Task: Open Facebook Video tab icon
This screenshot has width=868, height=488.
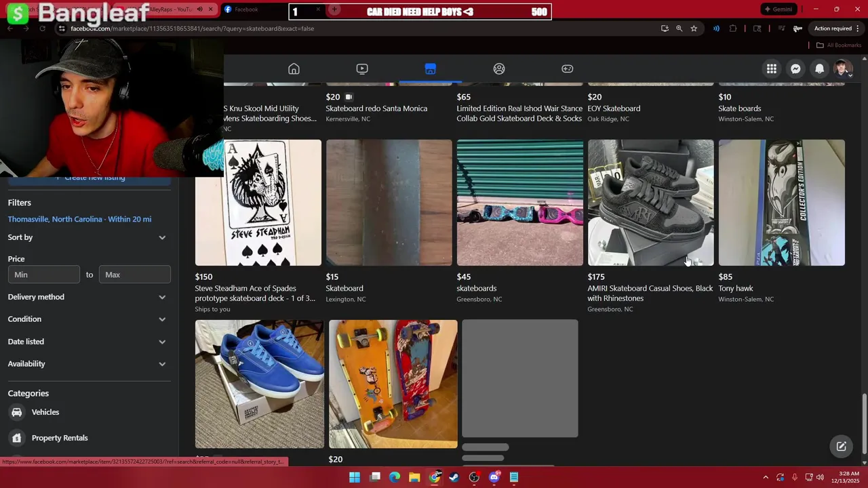Action: (x=362, y=68)
